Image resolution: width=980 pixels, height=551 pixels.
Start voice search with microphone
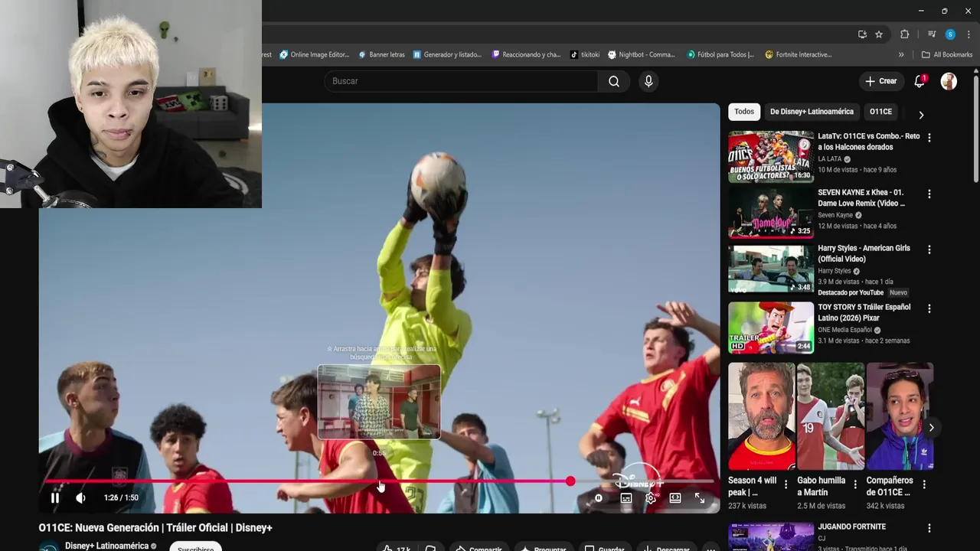pos(648,81)
